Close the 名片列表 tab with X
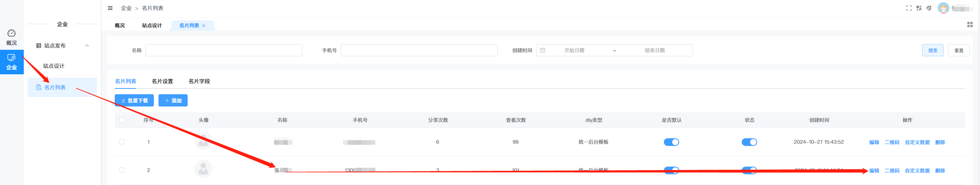 click(x=204, y=26)
